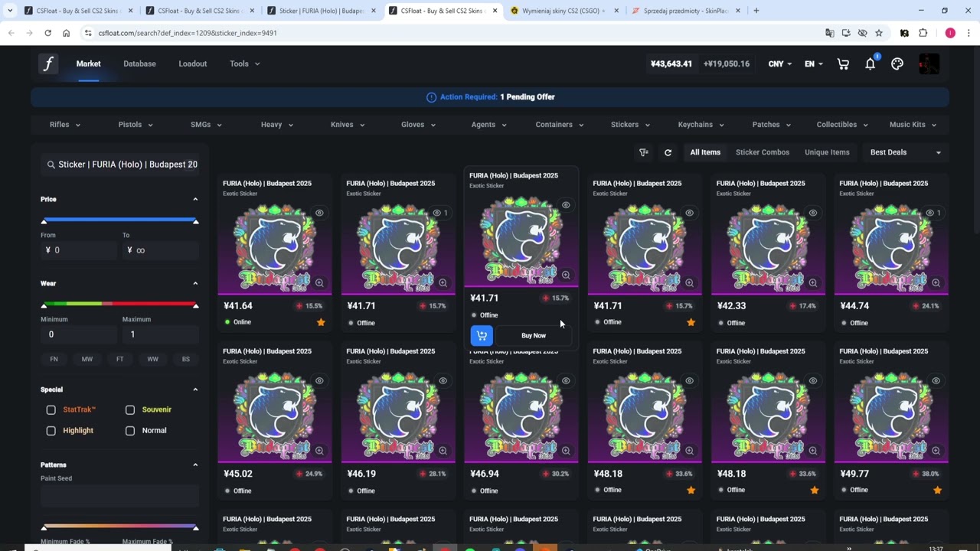Click the translate page icon in address bar
The image size is (980, 551).
tap(829, 33)
